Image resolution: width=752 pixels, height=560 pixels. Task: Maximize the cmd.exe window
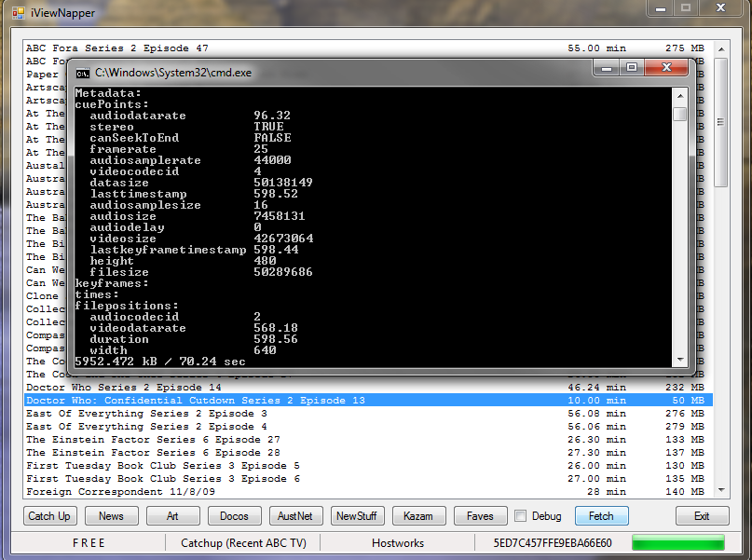click(632, 68)
